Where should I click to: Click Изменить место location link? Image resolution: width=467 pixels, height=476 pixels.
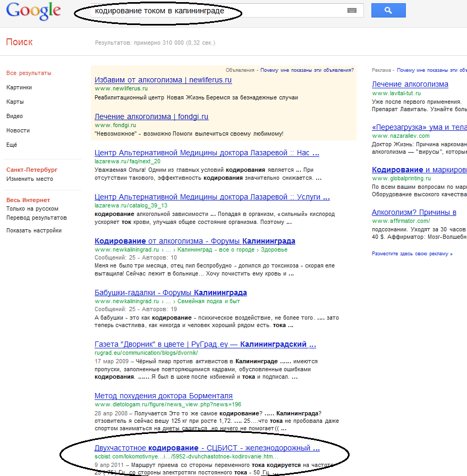point(30,179)
